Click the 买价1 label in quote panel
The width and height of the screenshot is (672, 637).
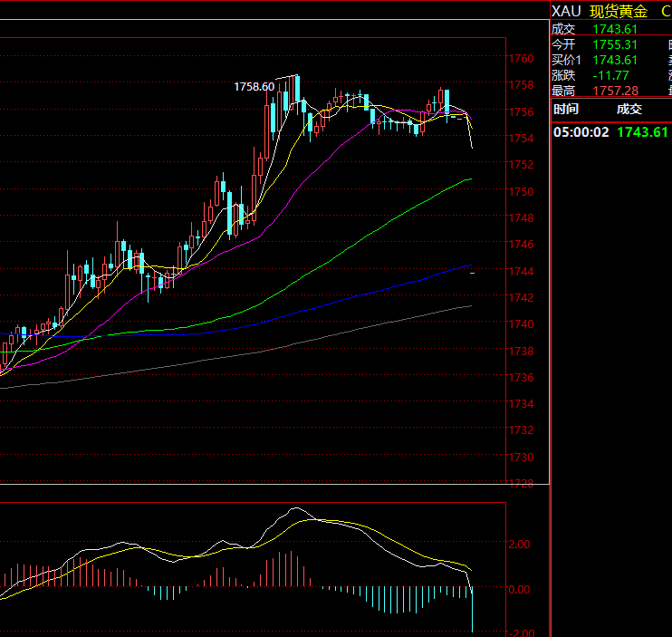(x=566, y=60)
